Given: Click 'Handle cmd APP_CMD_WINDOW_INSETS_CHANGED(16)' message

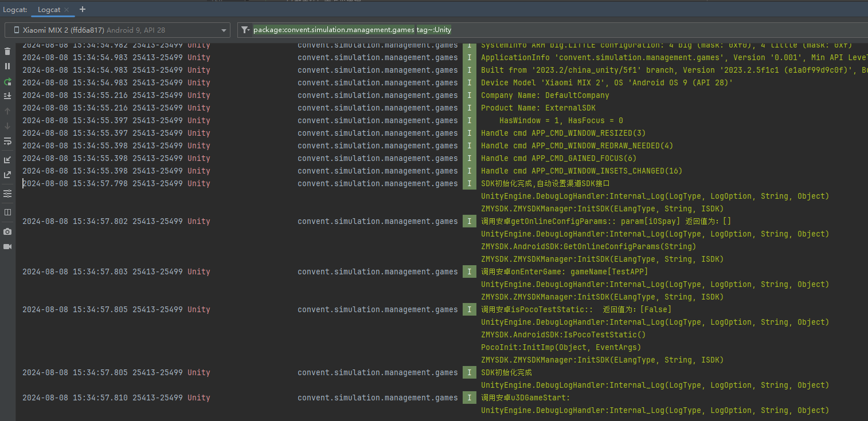Looking at the screenshot, I should click(x=582, y=171).
